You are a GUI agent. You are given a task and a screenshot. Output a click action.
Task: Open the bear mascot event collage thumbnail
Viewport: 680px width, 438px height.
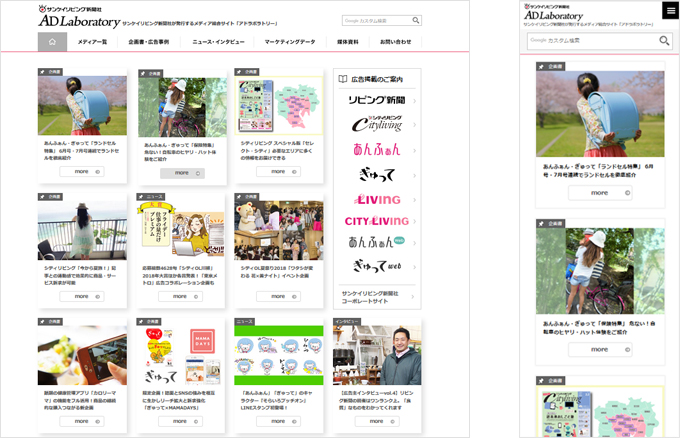point(279,230)
